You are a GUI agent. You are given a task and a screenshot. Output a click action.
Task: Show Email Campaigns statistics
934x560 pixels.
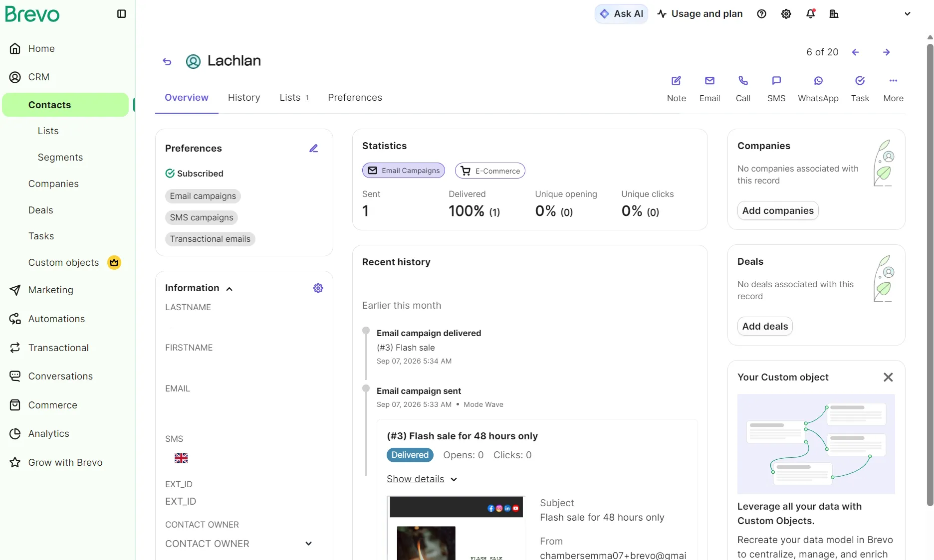(404, 171)
